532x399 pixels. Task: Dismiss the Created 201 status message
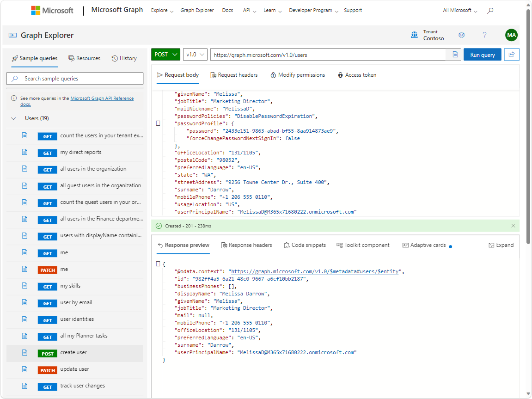click(x=513, y=226)
